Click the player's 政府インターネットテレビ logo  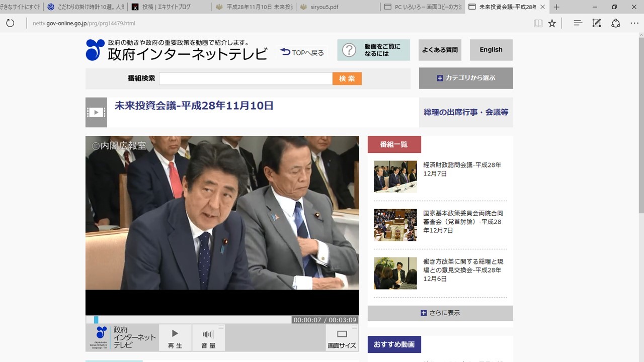point(122,337)
